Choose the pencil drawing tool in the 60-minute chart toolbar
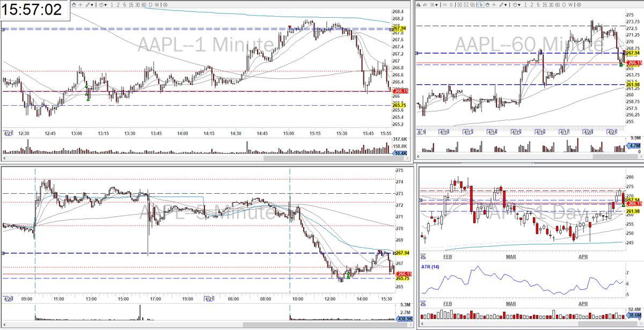Screen dimensions: 644x330 [501, 5]
